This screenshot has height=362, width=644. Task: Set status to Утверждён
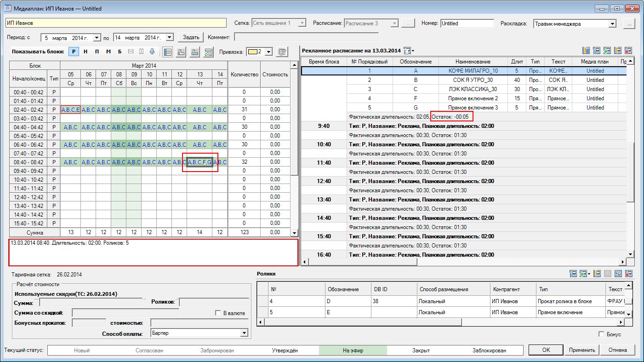coord(285,350)
